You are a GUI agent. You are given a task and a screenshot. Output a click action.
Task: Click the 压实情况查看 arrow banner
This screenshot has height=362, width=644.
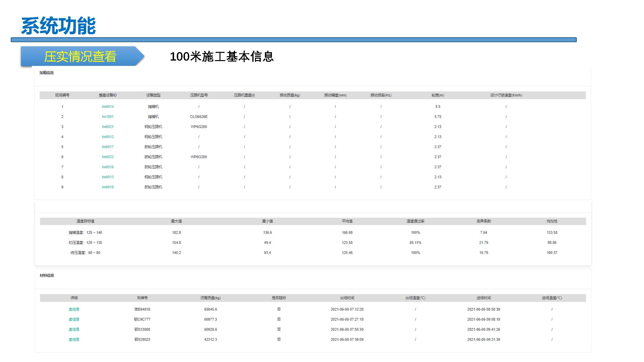80,56
